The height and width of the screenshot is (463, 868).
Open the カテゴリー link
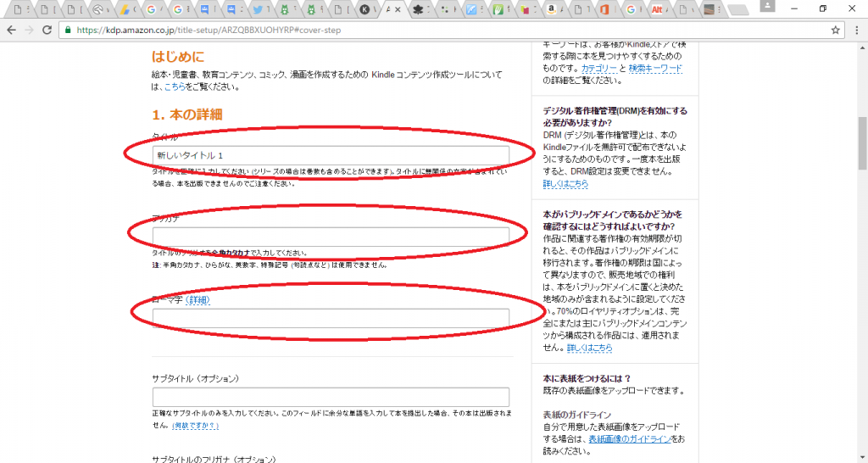(599, 68)
